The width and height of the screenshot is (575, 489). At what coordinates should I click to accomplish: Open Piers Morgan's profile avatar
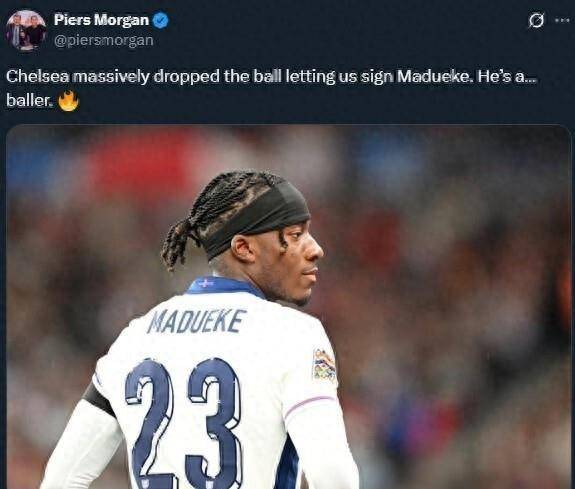(26, 30)
